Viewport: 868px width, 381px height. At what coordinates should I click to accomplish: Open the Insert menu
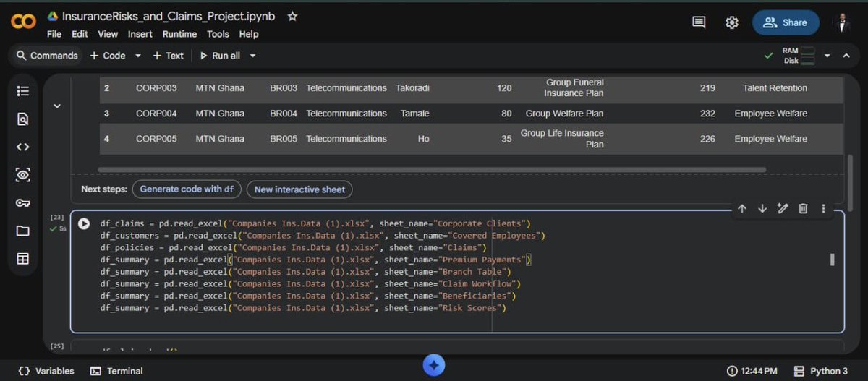click(140, 34)
